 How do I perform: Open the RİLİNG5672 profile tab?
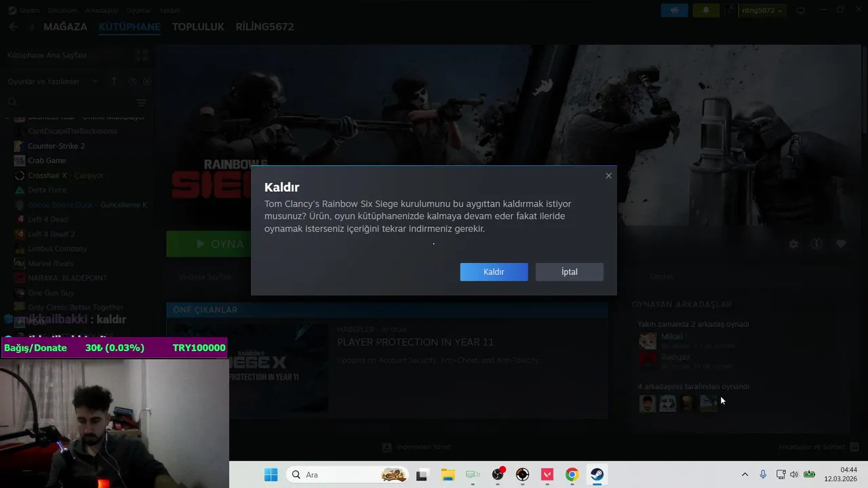[x=264, y=27]
